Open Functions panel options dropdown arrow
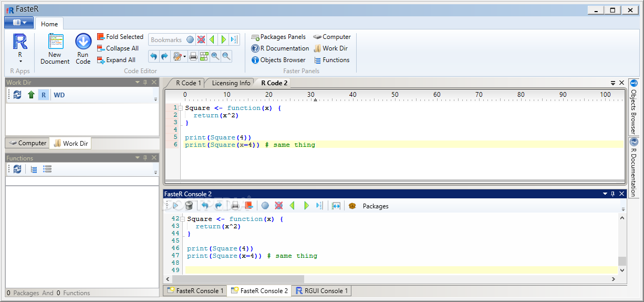 click(138, 158)
